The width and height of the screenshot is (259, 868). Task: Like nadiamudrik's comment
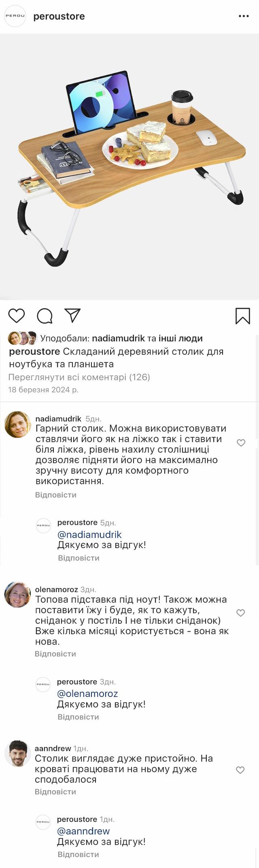coord(241,443)
